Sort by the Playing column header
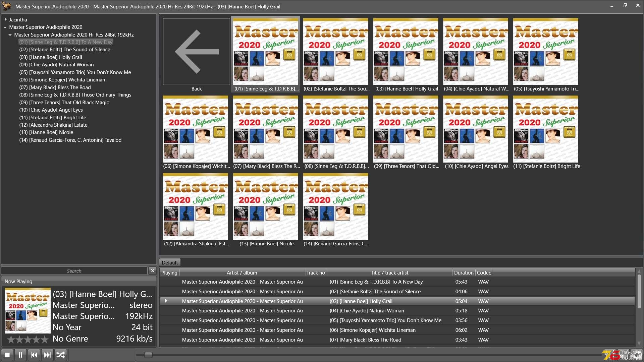 (169, 273)
